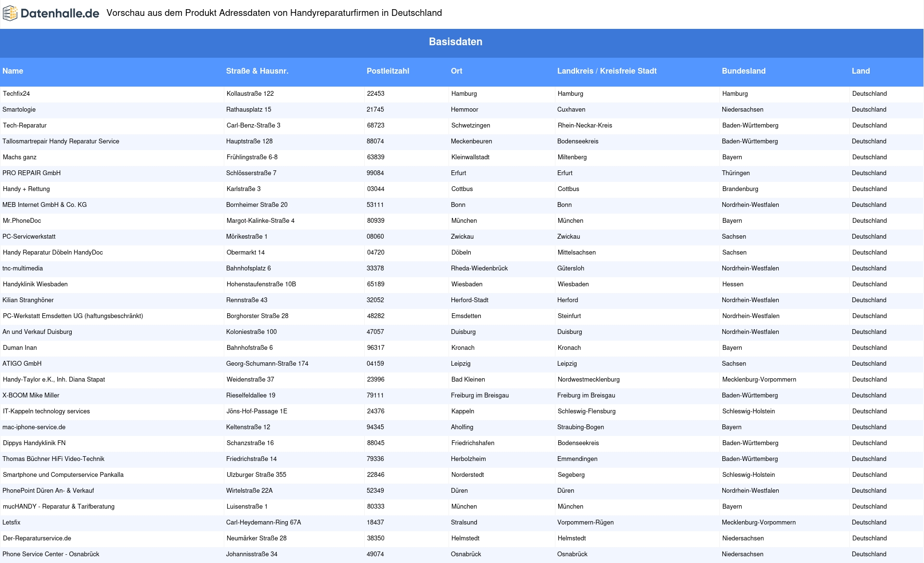The height and width of the screenshot is (563, 924).
Task: Click the ATIGO GmbH name cell
Action: click(22, 364)
